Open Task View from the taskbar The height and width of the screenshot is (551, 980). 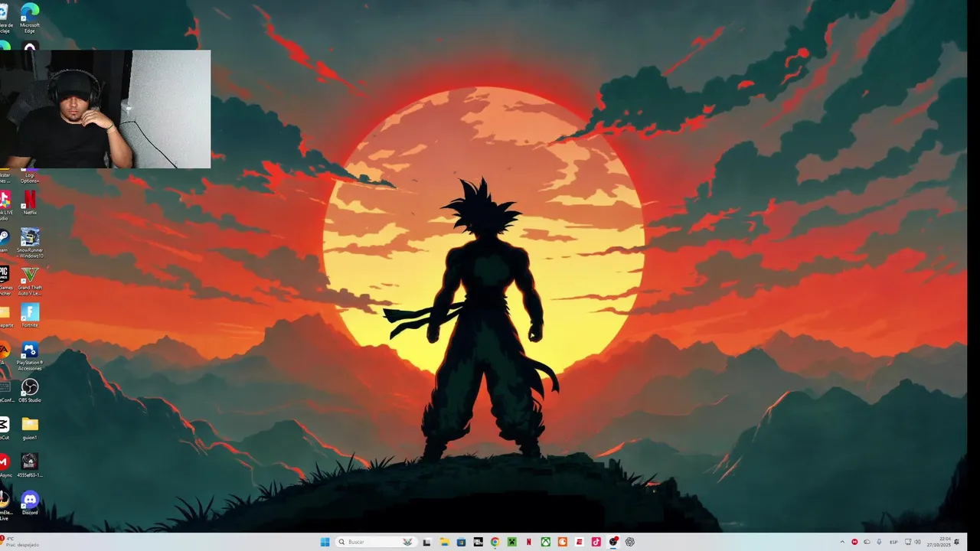pos(427,542)
